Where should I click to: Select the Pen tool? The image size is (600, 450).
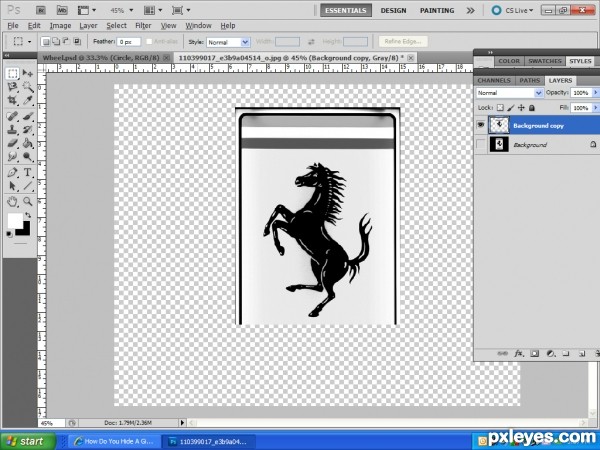pyautogui.click(x=12, y=172)
